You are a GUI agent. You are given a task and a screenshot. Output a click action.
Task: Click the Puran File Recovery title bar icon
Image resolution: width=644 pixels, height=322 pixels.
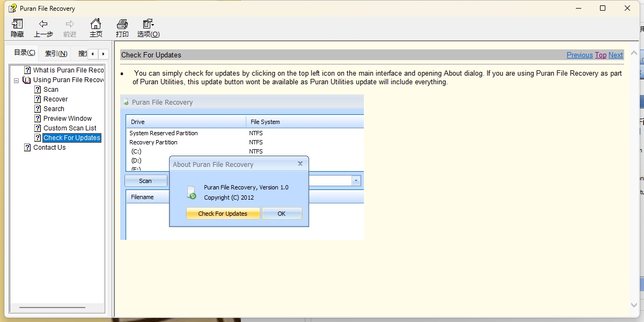click(x=12, y=8)
